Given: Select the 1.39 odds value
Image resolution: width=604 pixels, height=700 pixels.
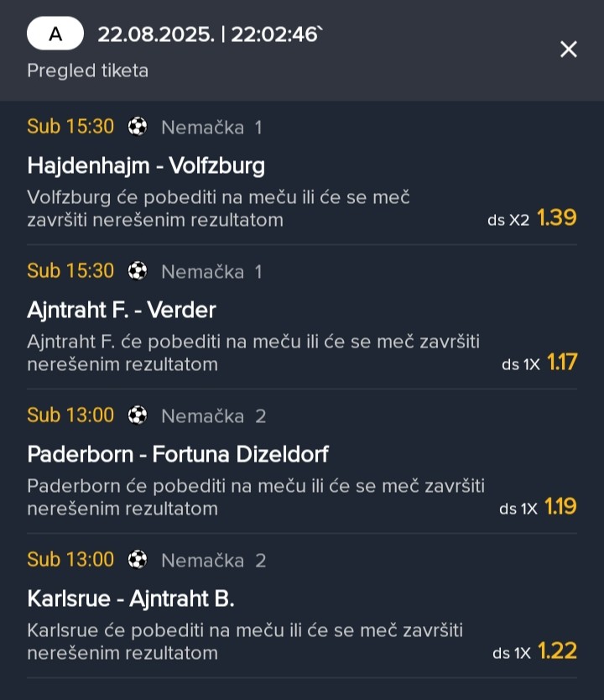Looking at the screenshot, I should tap(556, 218).
